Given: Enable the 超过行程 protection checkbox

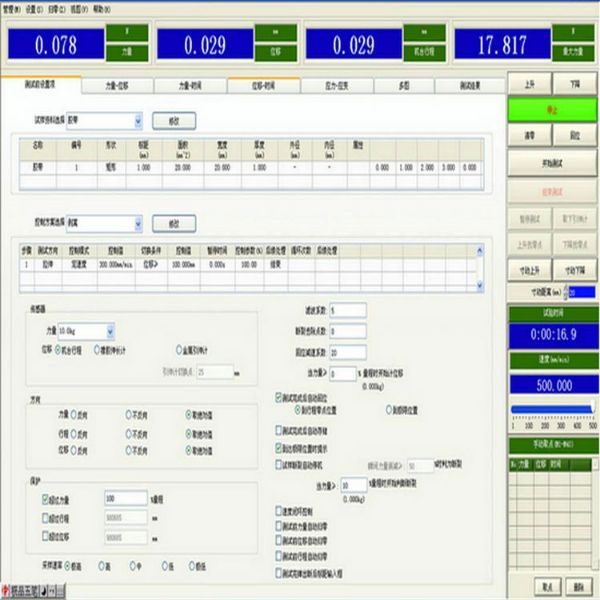Looking at the screenshot, I should 46,517.
